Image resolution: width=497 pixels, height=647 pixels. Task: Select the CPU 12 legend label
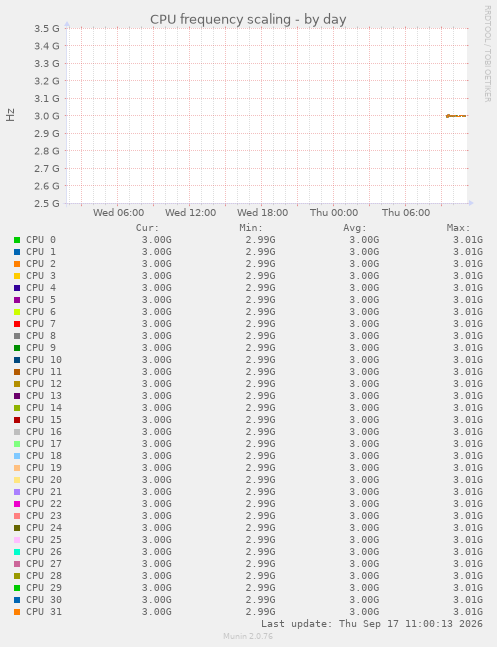pos(44,384)
